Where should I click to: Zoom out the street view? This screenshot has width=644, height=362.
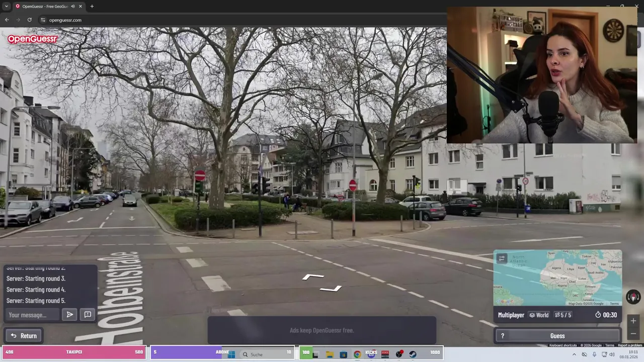(633, 333)
